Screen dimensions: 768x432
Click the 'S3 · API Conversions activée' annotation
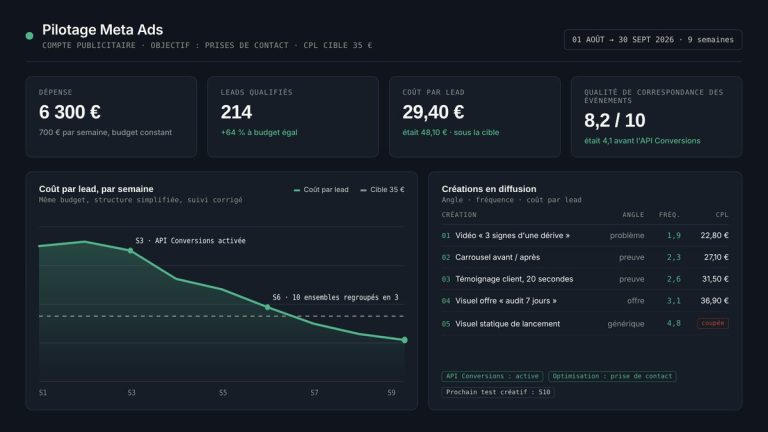[x=191, y=240]
